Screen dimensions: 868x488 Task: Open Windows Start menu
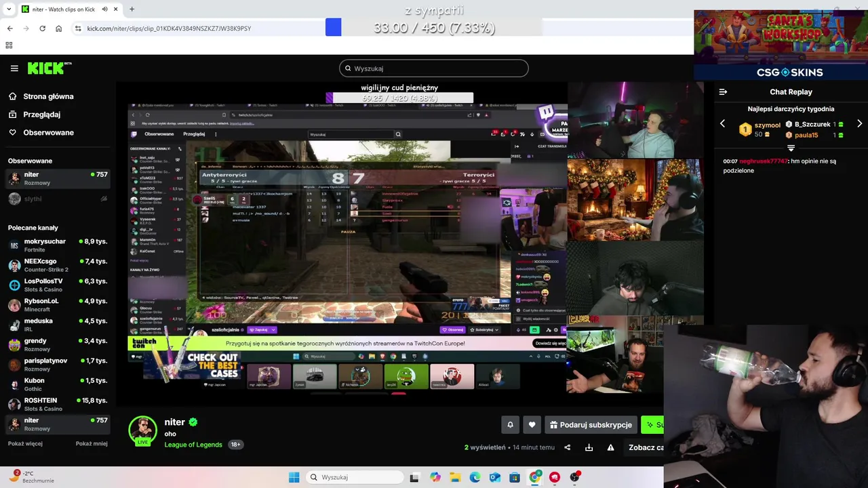click(x=294, y=477)
